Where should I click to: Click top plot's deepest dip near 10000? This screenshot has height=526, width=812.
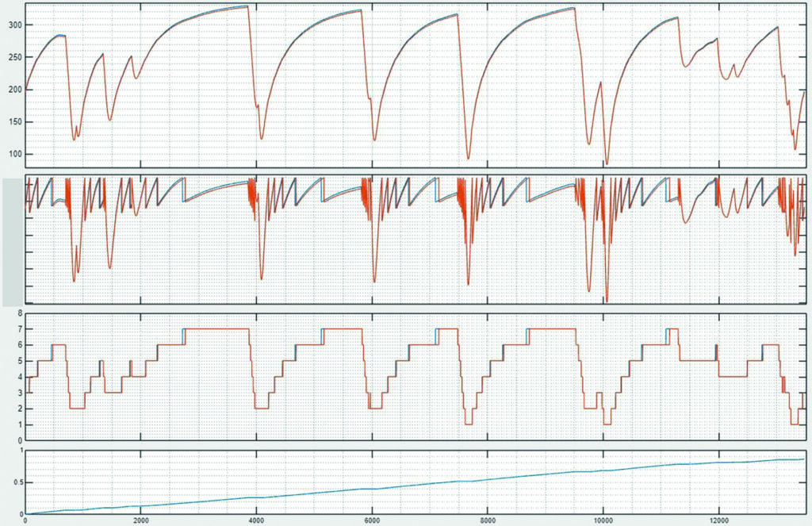607,163
